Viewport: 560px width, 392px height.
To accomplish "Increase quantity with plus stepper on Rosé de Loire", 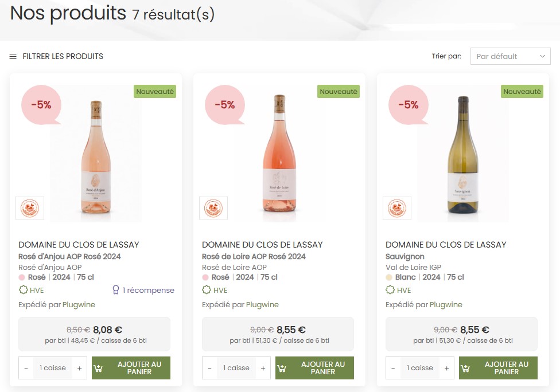I will tap(263, 368).
